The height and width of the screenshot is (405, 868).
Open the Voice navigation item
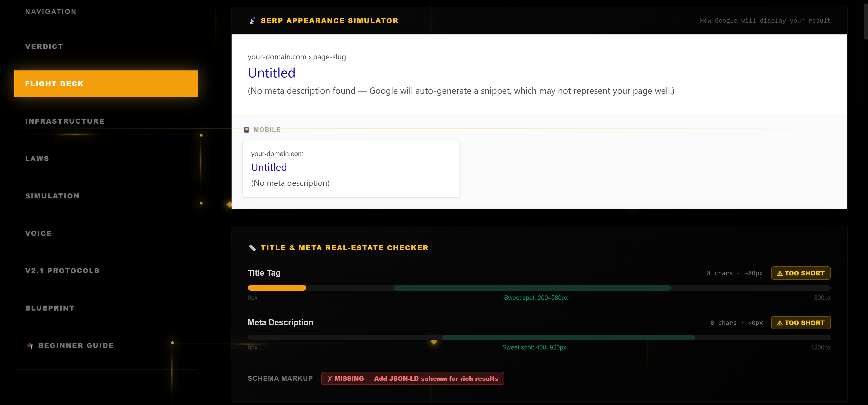pos(39,234)
